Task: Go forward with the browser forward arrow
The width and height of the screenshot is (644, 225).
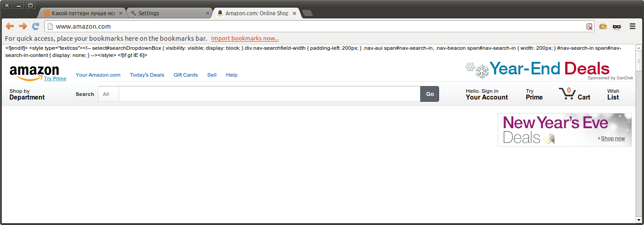Action: coord(22,26)
